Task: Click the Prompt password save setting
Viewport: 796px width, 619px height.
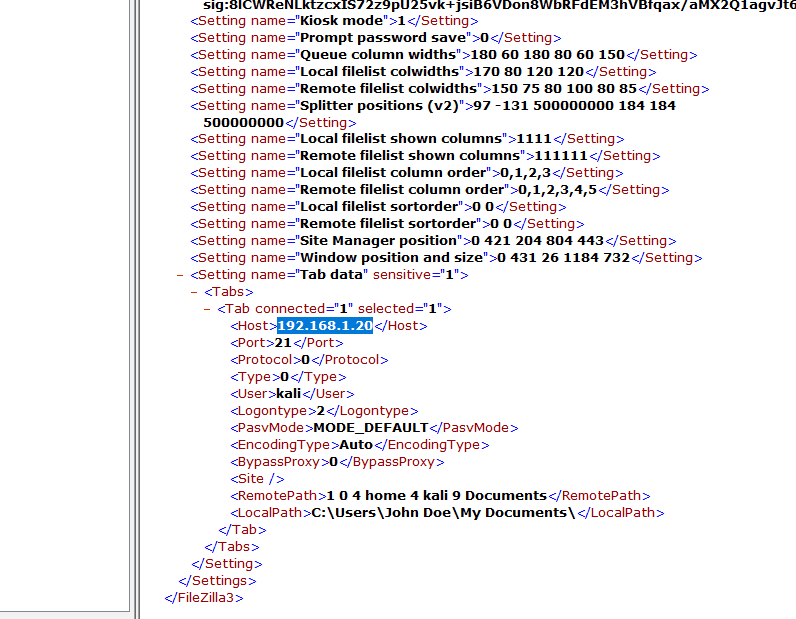Action: point(376,38)
